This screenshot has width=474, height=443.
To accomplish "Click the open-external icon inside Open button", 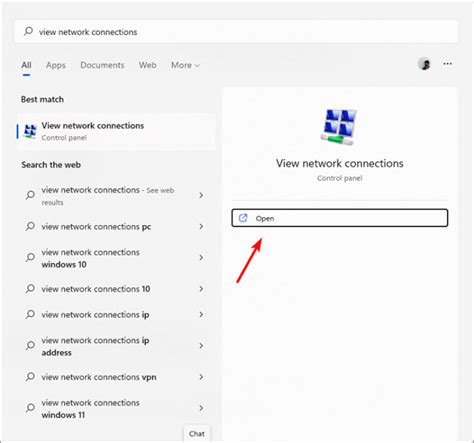I will [243, 218].
